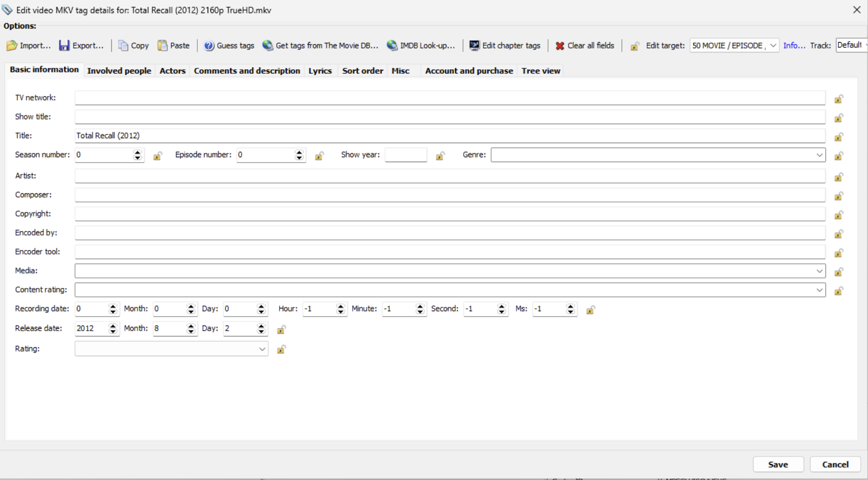
Task: Click into the TV network field
Action: point(450,98)
